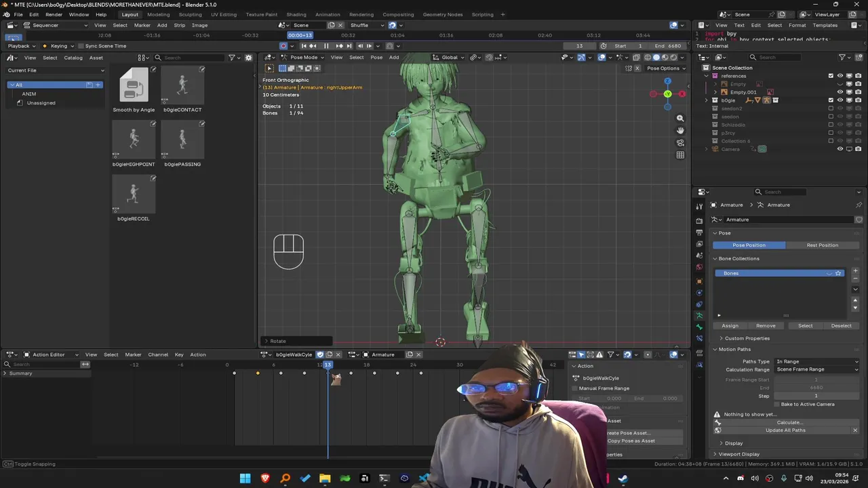
Task: Hide the b0gie collection in viewport
Action: point(840,100)
